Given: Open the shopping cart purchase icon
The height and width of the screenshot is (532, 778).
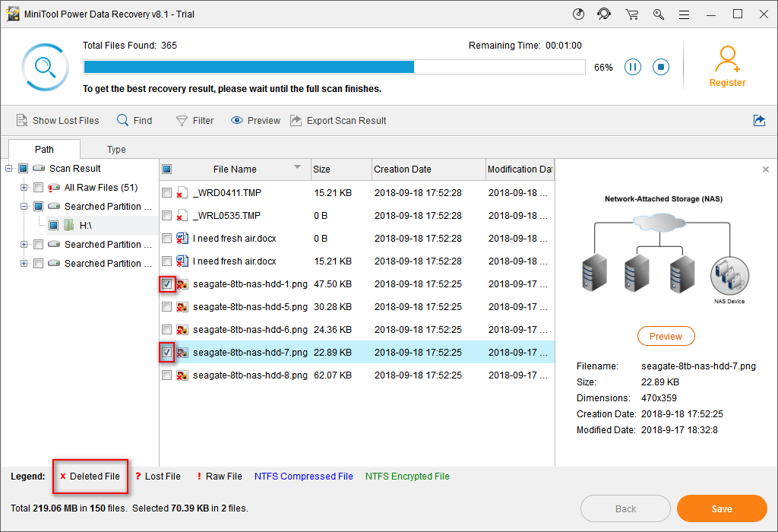Looking at the screenshot, I should tap(631, 14).
